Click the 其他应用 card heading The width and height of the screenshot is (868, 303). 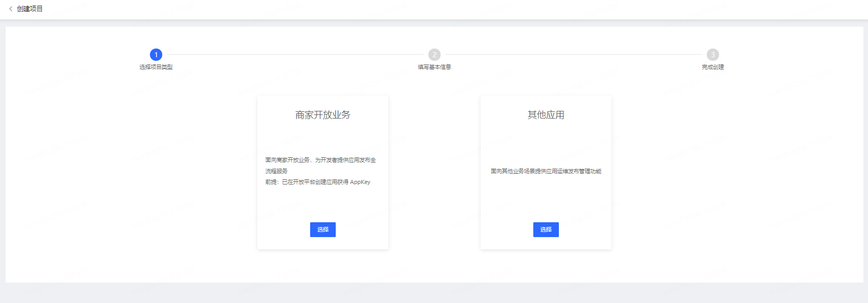coord(546,115)
